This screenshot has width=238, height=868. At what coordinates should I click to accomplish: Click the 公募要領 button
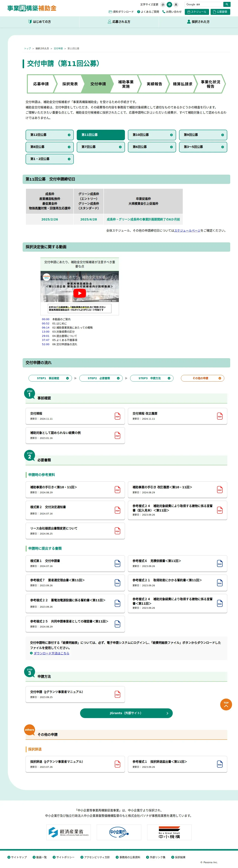(220, 12)
